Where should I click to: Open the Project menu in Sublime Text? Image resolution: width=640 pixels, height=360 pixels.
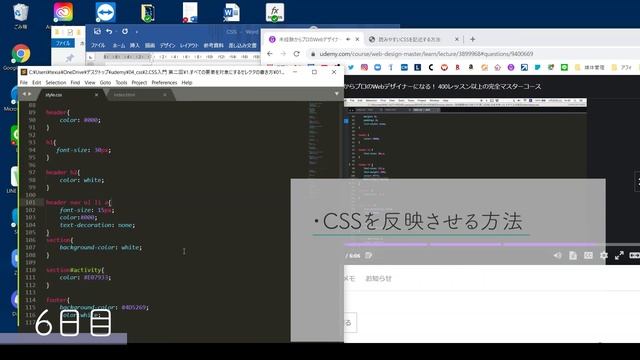(x=139, y=82)
